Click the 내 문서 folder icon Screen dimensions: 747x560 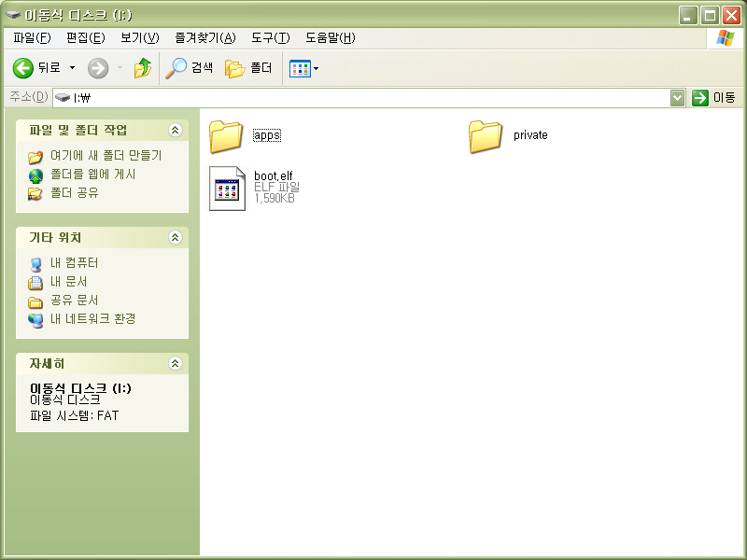coord(35,283)
